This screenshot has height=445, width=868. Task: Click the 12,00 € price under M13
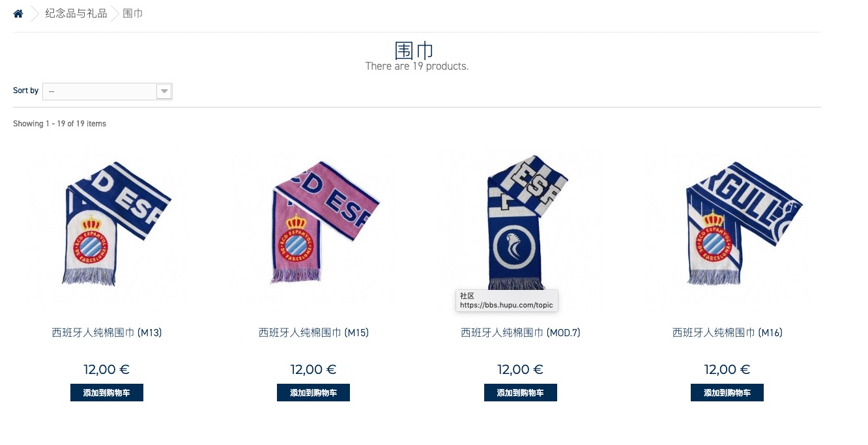[107, 369]
